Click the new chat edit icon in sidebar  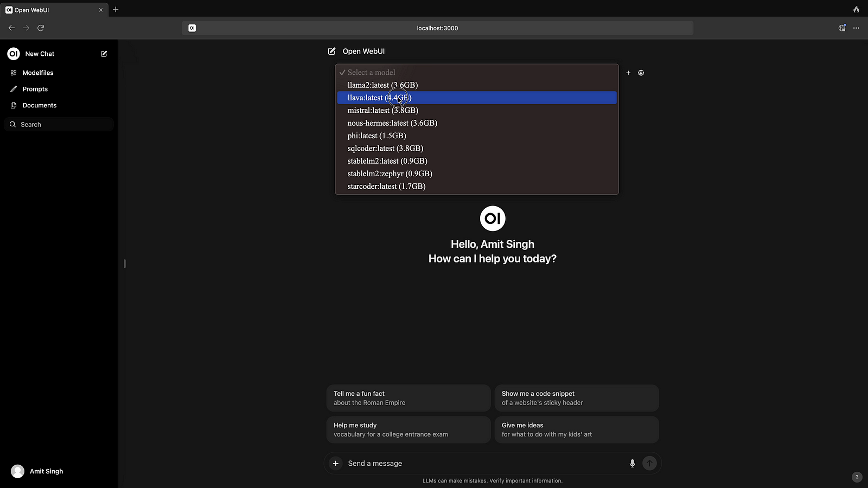click(104, 54)
